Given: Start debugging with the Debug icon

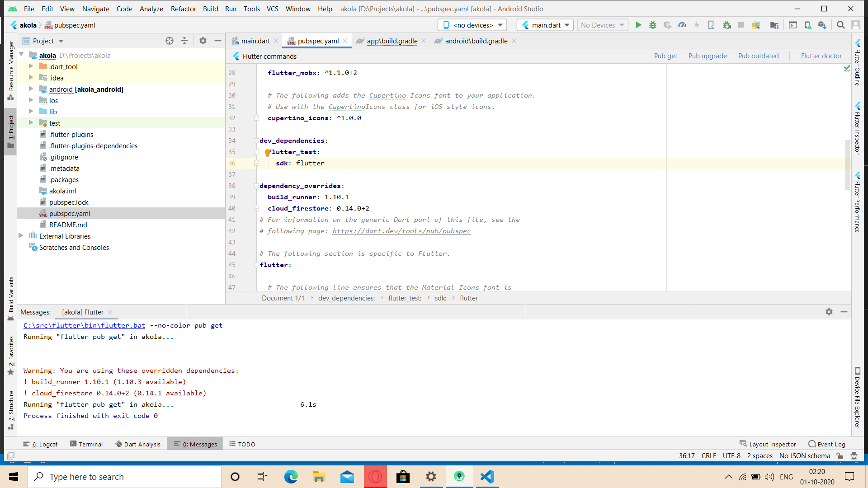Looking at the screenshot, I should click(653, 25).
